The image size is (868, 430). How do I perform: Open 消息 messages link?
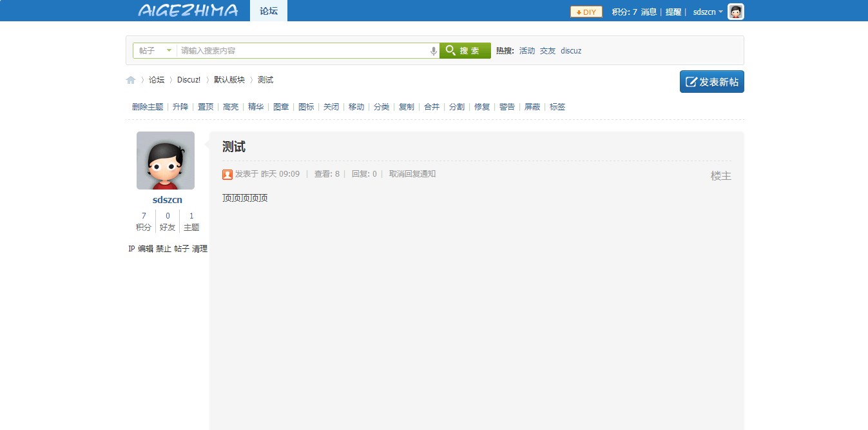coord(649,12)
